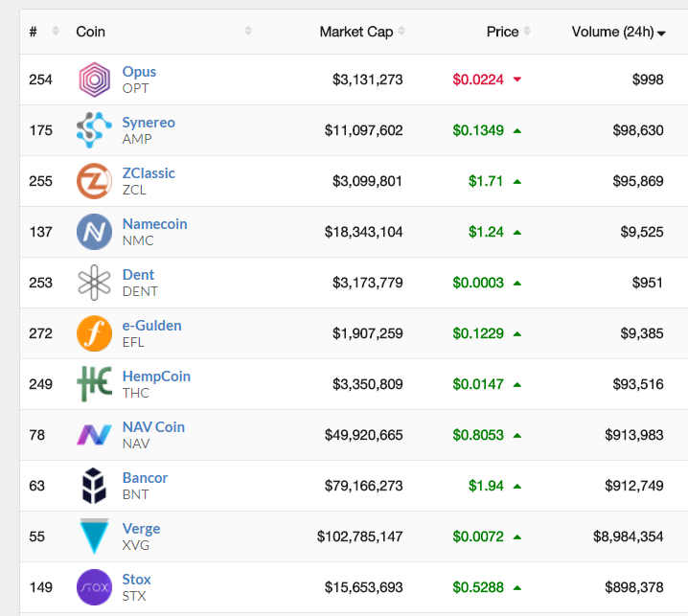The image size is (688, 616).
Task: Click the e-Gulden orange logo icon
Action: (x=94, y=333)
